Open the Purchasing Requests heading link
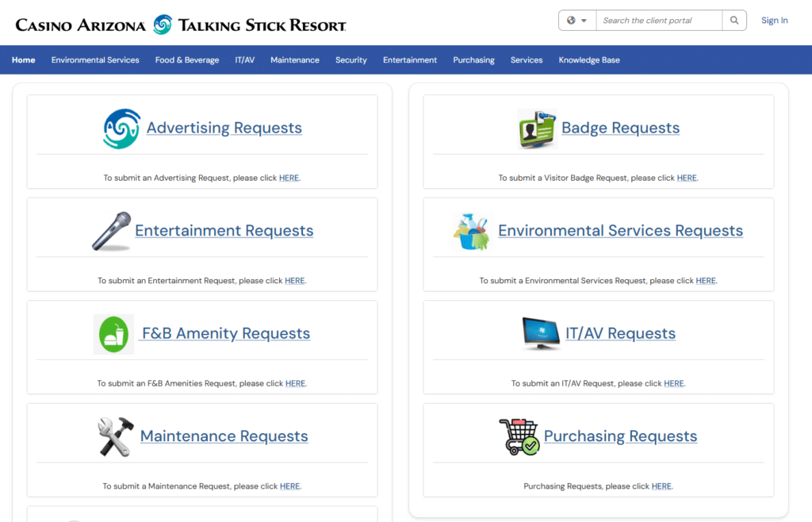This screenshot has width=812, height=522. click(620, 436)
